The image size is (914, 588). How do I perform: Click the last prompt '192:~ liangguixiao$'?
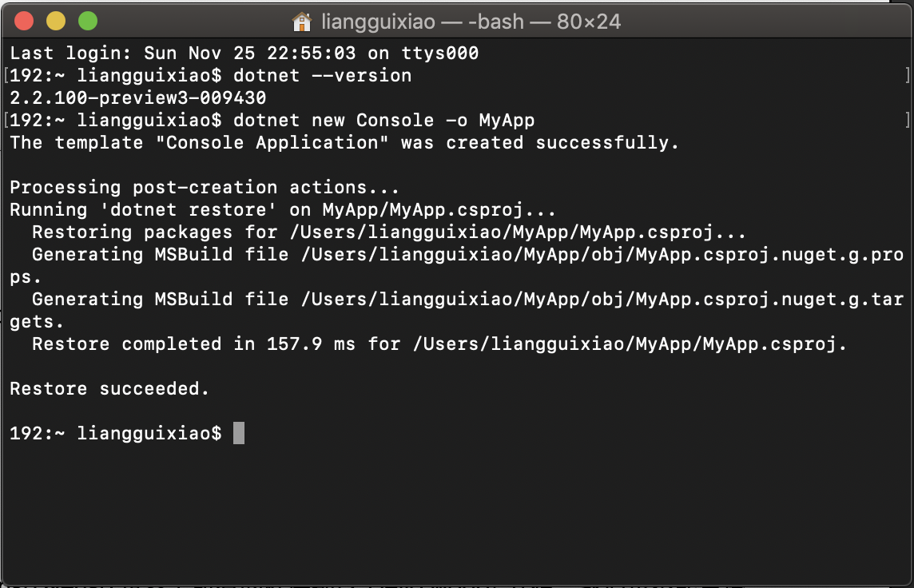point(116,434)
